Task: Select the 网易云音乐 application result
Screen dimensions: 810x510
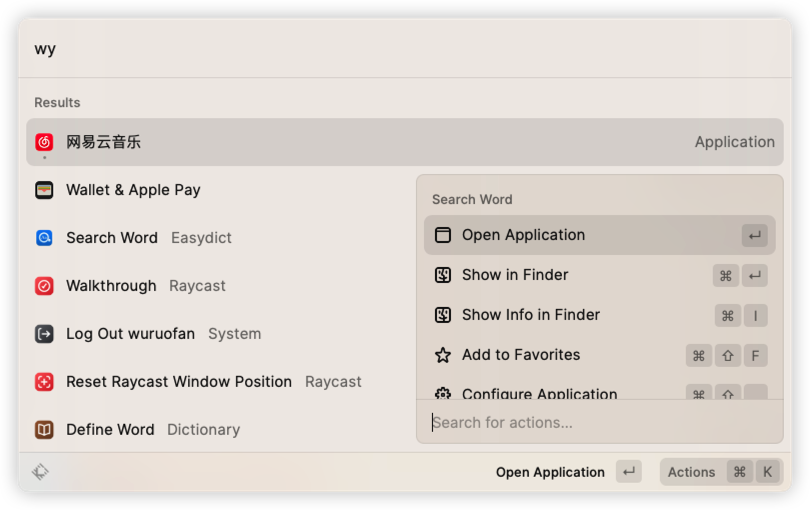Action: point(405,142)
